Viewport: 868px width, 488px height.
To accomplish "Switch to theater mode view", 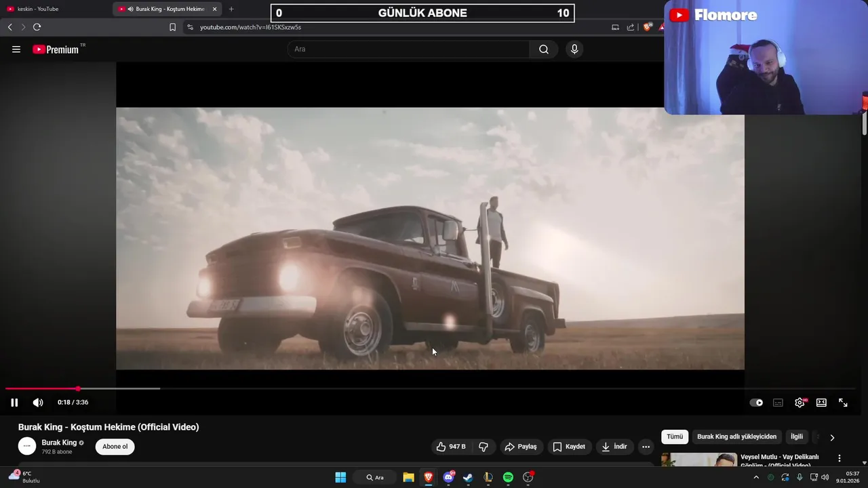I will coord(821,403).
